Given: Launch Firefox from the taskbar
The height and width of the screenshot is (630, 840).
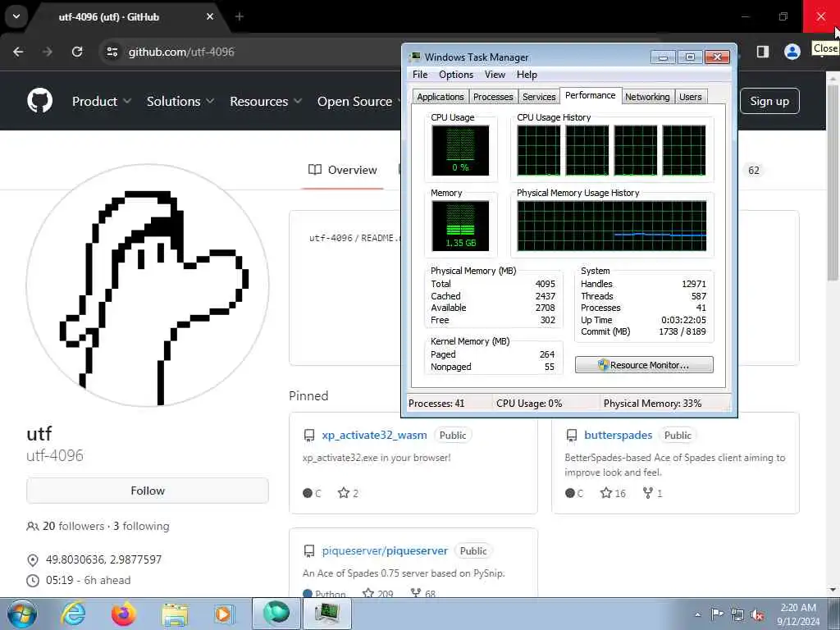Looking at the screenshot, I should pos(123,614).
